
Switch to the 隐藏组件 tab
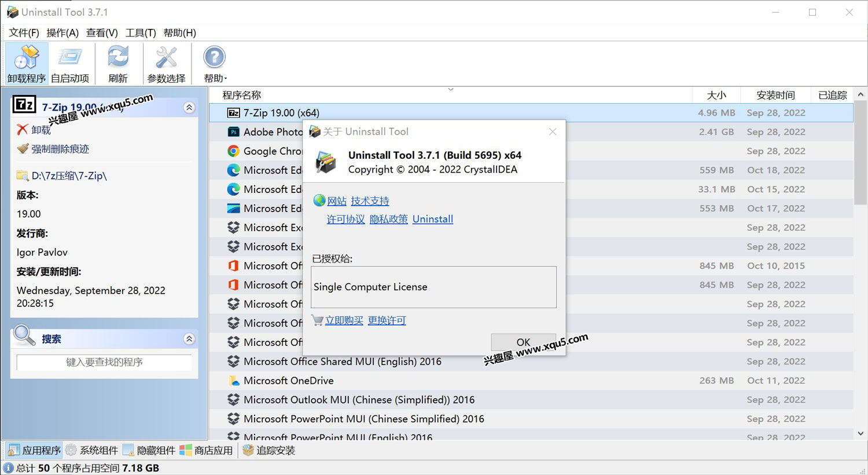(x=149, y=450)
